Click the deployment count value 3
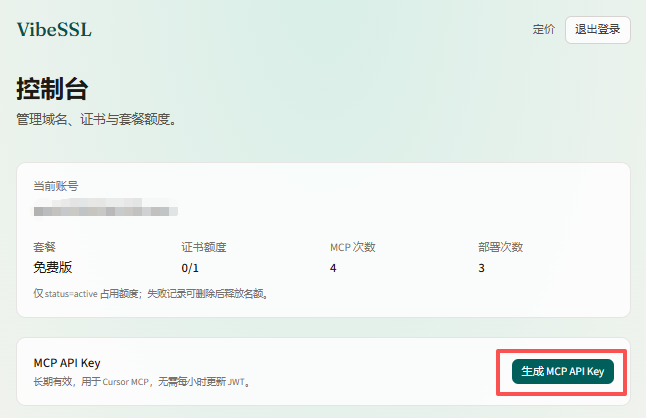This screenshot has width=646, height=418. tap(481, 268)
